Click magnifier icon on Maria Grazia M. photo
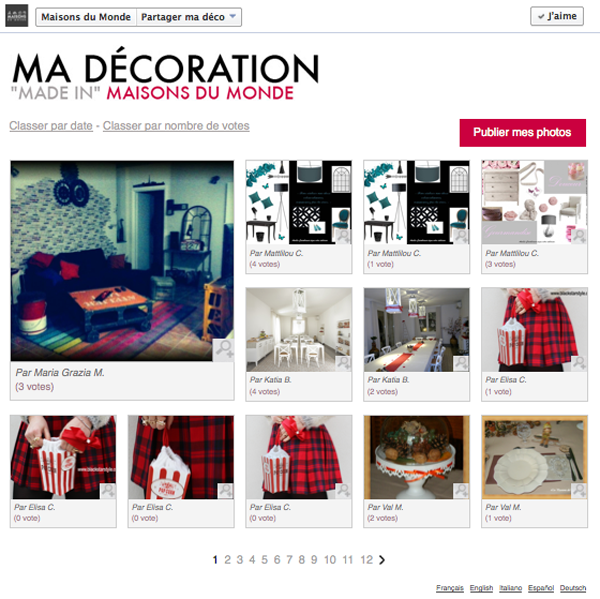This screenshot has width=600, height=599. pyautogui.click(x=223, y=350)
